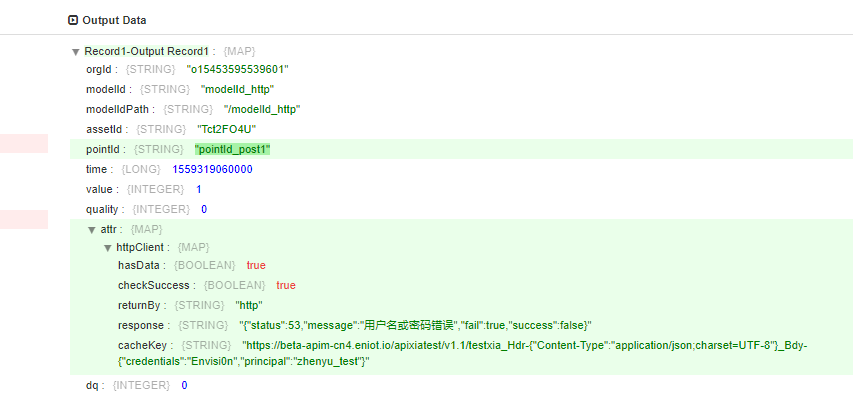Click the hasData boolean true value
Image resolution: width=853 pixels, height=401 pixels.
(256, 265)
